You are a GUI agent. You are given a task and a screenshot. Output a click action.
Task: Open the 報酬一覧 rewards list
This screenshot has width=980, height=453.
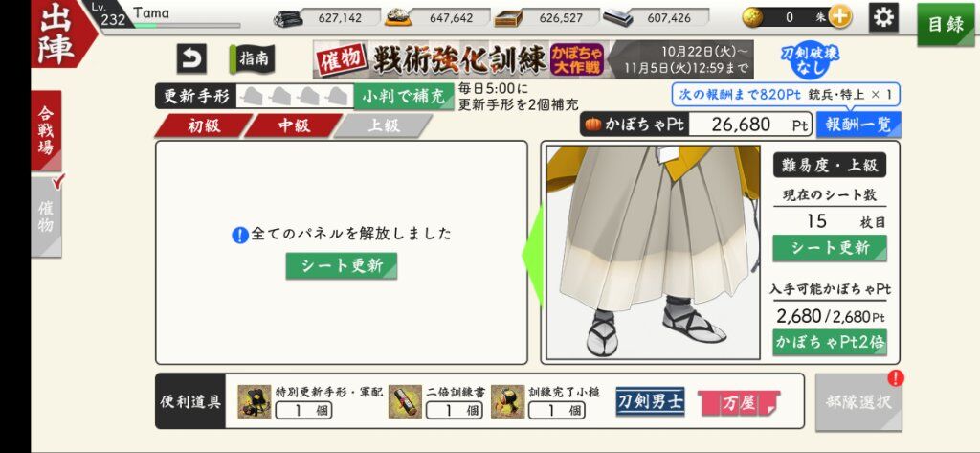point(858,124)
